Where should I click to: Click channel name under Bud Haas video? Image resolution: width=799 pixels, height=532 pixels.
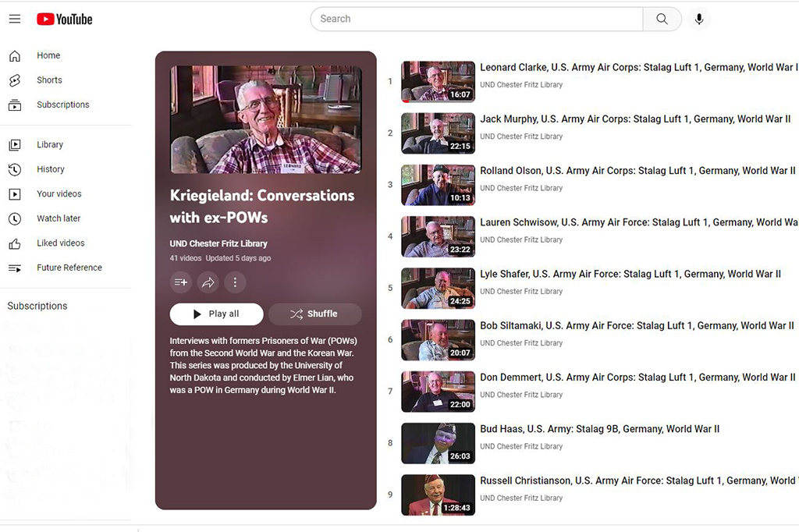point(521,446)
